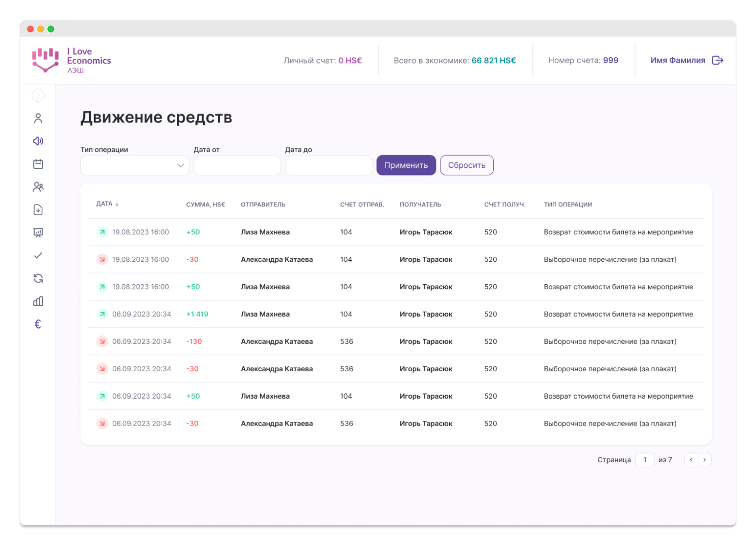Select the -130 amount cell
Viewport: 756px width, 544px height.
[194, 342]
